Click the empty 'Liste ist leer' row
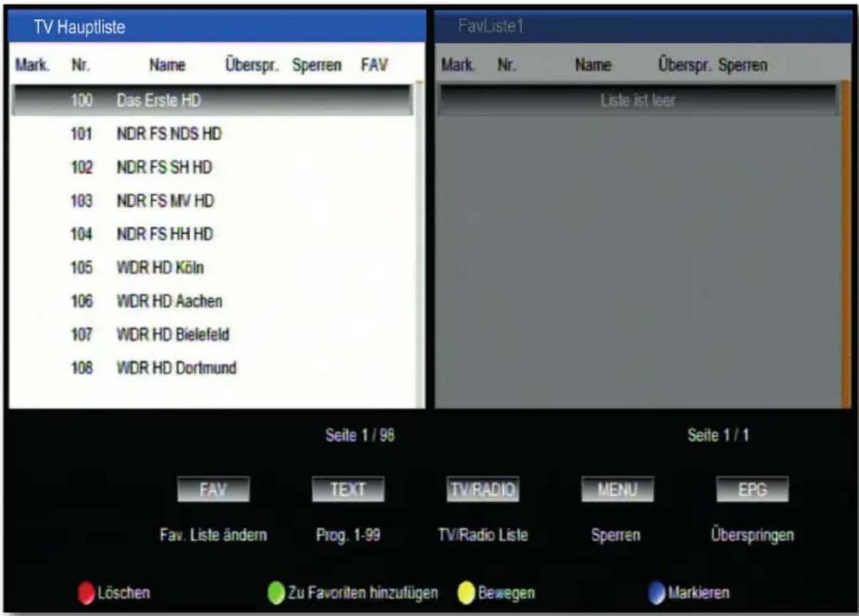859x616 pixels. point(638,100)
